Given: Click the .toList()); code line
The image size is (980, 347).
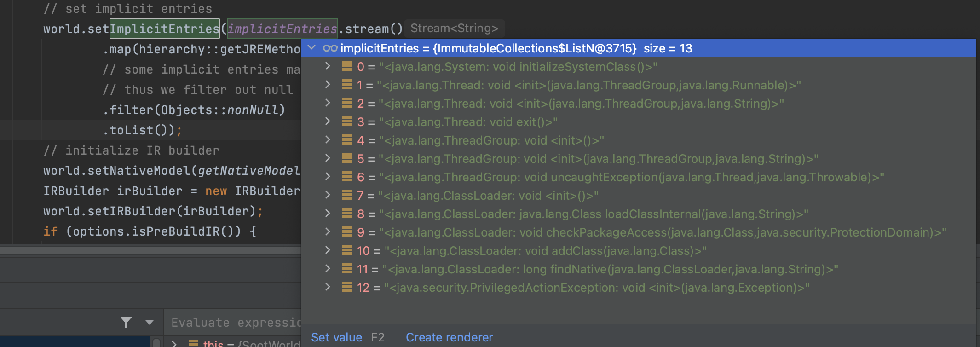Looking at the screenshot, I should [x=142, y=130].
